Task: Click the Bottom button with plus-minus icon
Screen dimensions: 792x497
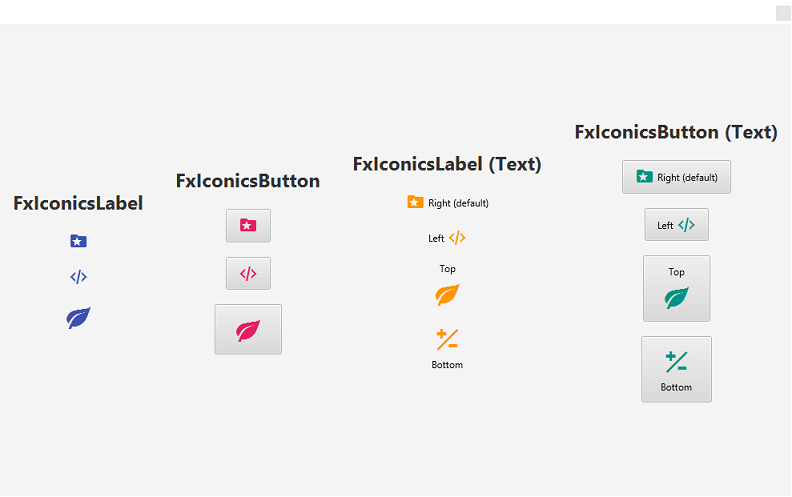Action: coord(676,369)
